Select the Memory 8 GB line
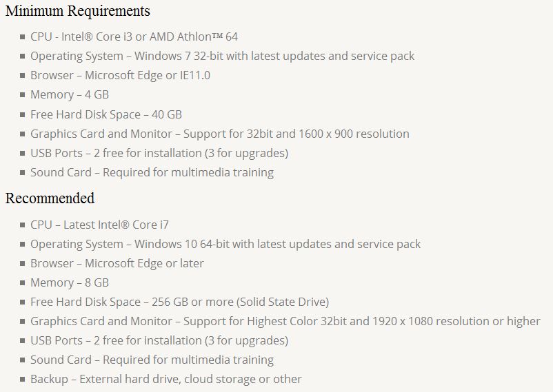 (x=69, y=282)
